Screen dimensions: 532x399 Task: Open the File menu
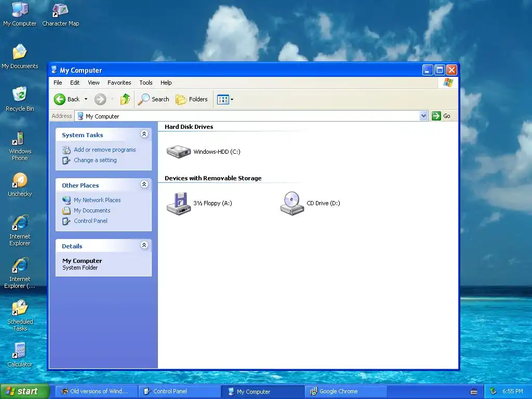58,83
